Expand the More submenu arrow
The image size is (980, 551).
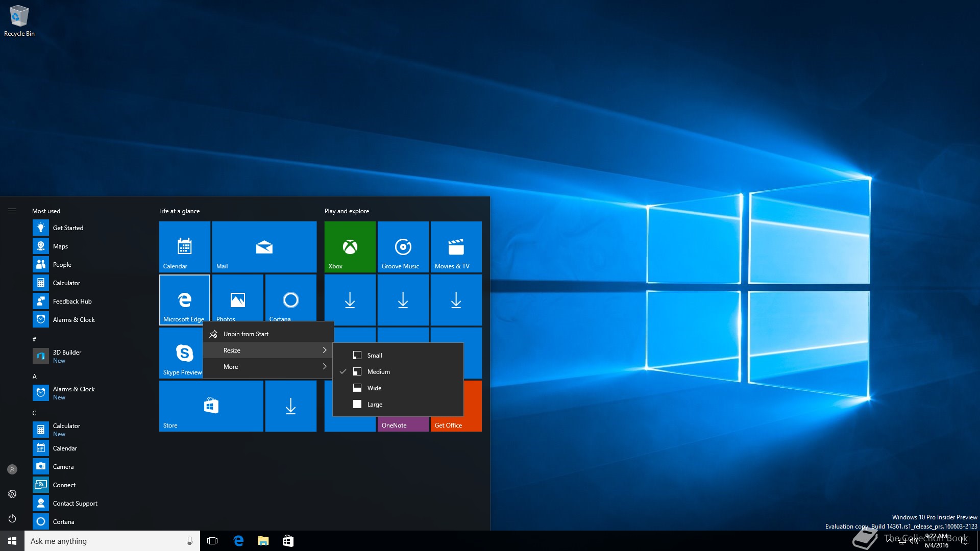[324, 366]
